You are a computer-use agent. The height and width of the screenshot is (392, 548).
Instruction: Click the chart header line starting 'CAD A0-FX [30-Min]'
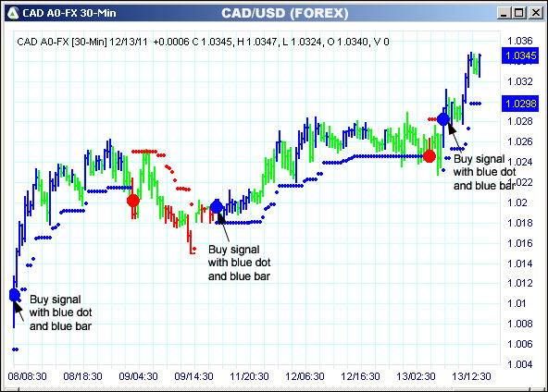click(203, 42)
